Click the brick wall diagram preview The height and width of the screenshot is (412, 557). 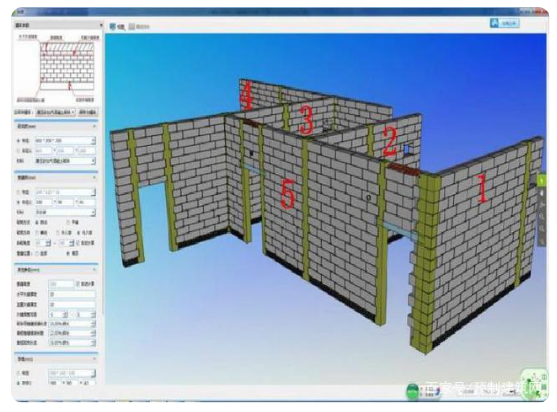click(57, 67)
